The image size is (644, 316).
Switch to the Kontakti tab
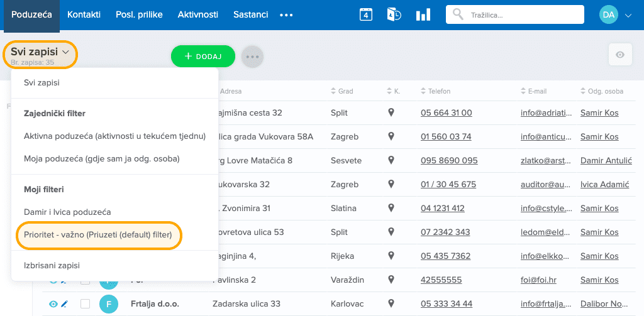pyautogui.click(x=84, y=15)
